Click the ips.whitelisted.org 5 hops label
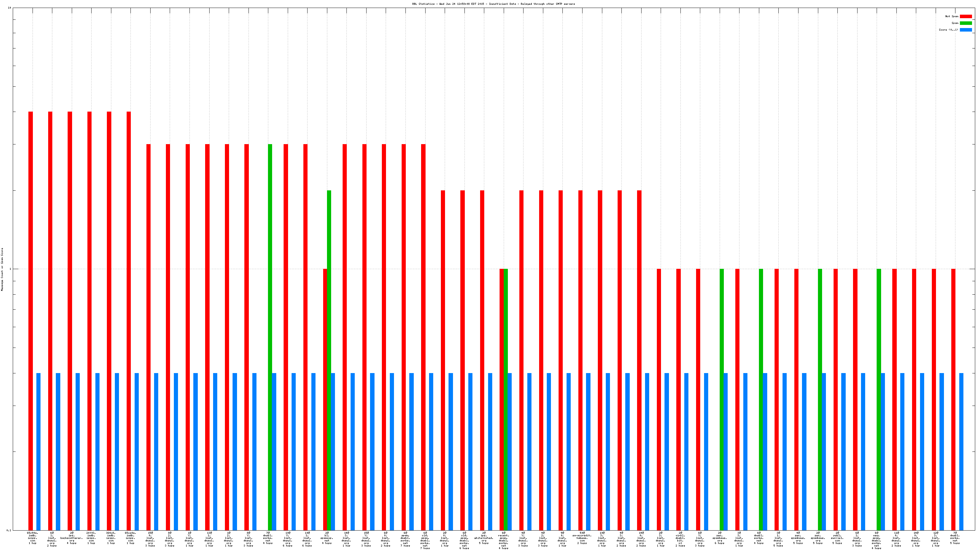The width and height of the screenshot is (980, 551). click(x=484, y=538)
